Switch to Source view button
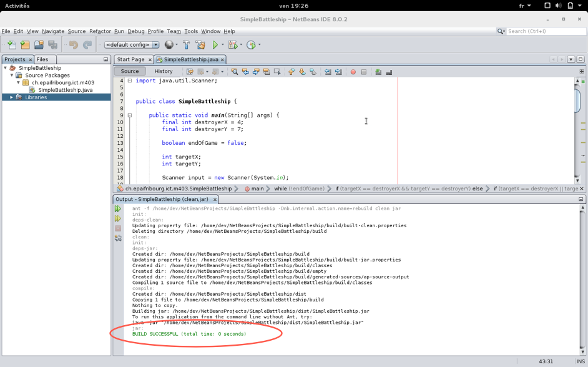Image resolution: width=588 pixels, height=367 pixels. pos(130,71)
